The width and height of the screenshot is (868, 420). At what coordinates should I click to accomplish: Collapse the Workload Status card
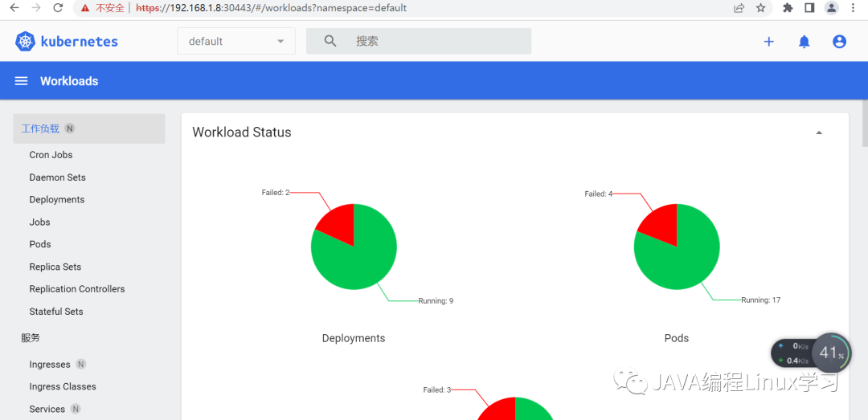click(819, 133)
